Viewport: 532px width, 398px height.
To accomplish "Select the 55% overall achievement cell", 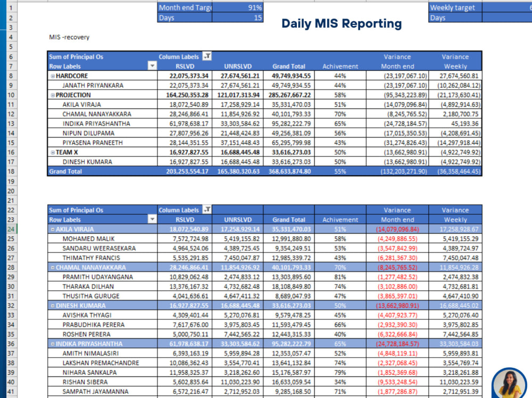I will 340,171.
